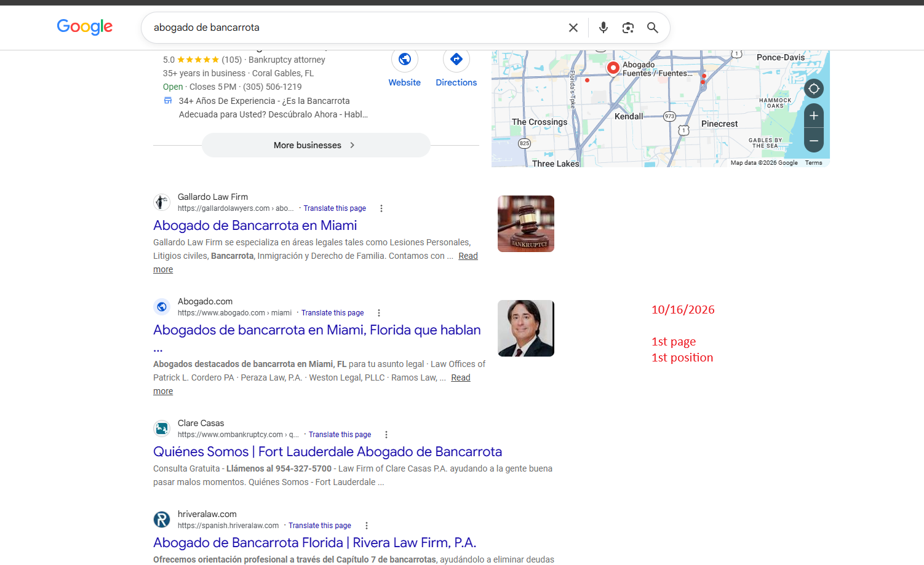Recenter map with the location target icon
The width and height of the screenshot is (924, 565).
pyautogui.click(x=814, y=89)
